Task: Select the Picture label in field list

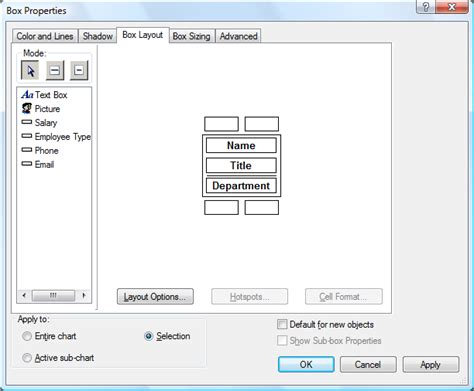Action: click(x=47, y=109)
